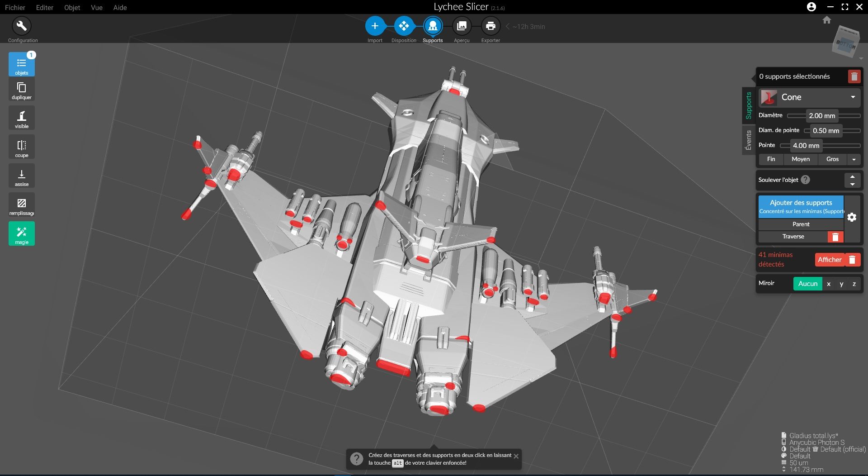Choose the Moyen support size preset
The image size is (868, 476).
coord(800,159)
